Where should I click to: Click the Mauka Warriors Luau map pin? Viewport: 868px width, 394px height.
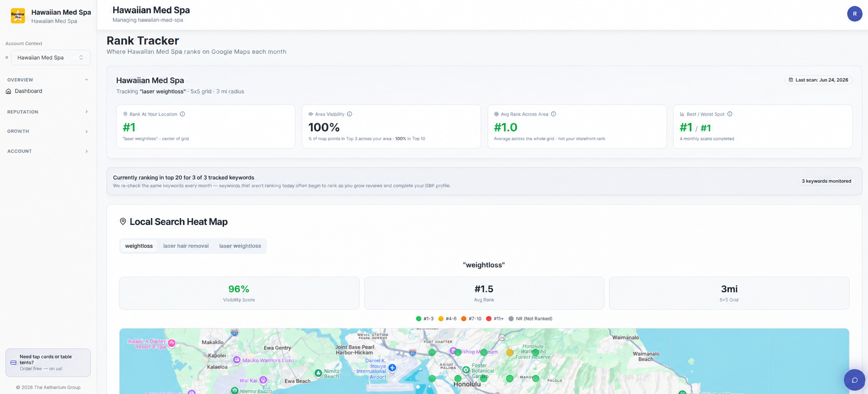click(237, 360)
